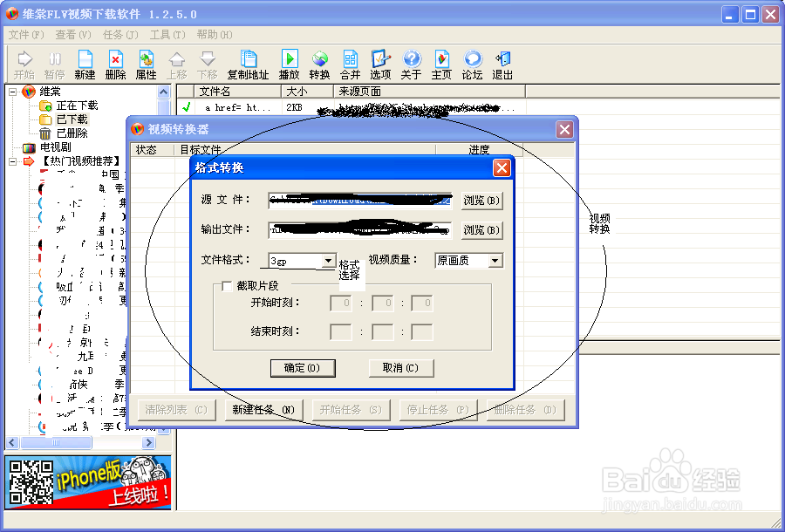785x532 pixels.
Task: Collapse the 【热门视频推荐】 tree node
Action: click(x=12, y=161)
